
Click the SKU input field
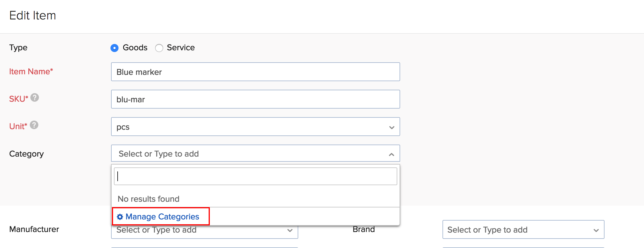click(x=255, y=99)
